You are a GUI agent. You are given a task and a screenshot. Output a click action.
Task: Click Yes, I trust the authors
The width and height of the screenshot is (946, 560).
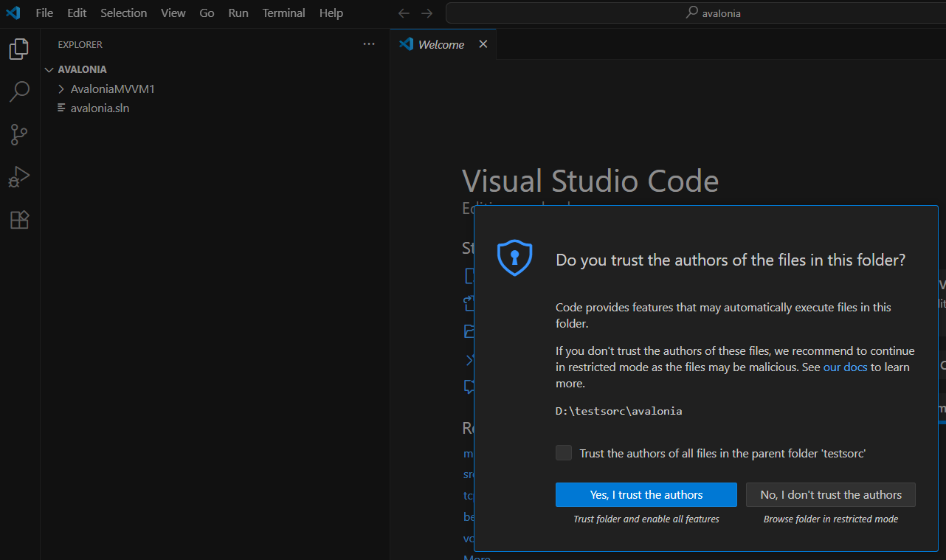pyautogui.click(x=646, y=495)
